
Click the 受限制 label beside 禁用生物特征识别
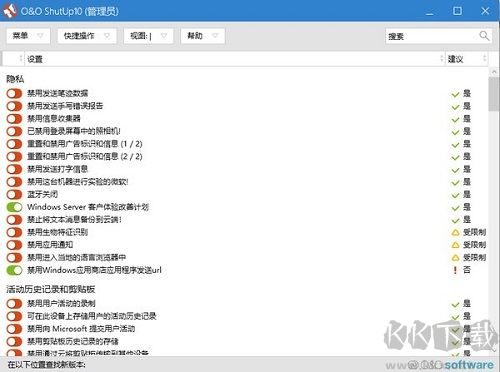474,232
